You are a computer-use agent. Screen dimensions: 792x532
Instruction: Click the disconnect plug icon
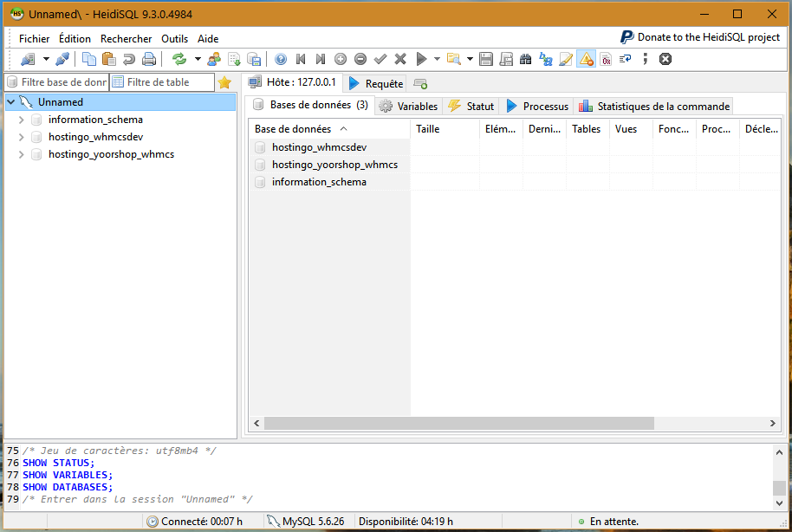tap(62, 59)
